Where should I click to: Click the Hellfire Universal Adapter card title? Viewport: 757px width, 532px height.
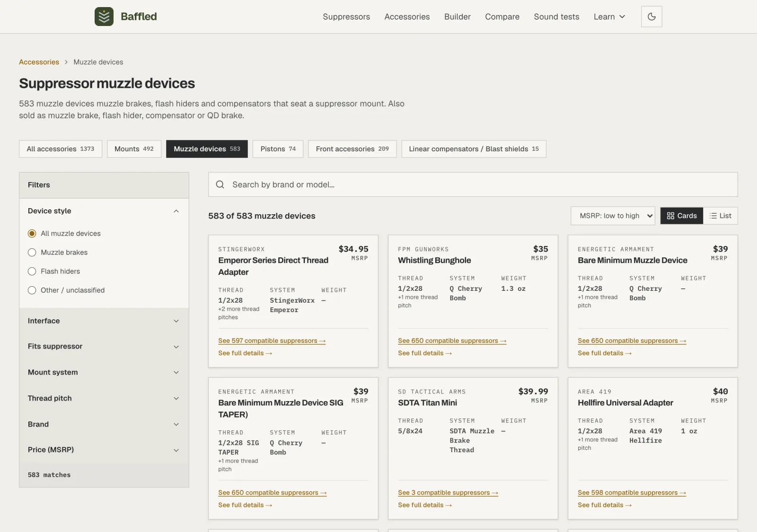point(625,403)
